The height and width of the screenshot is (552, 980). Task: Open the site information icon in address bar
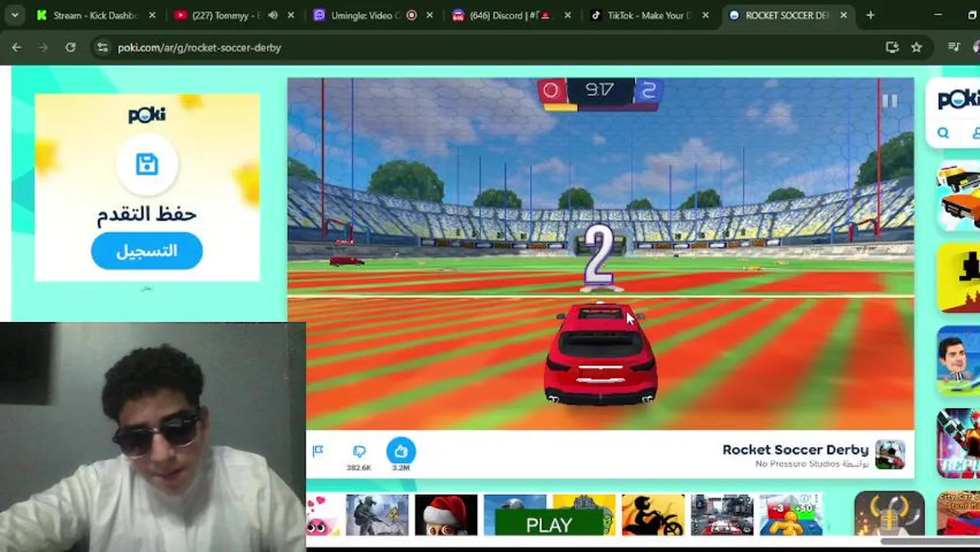[103, 48]
